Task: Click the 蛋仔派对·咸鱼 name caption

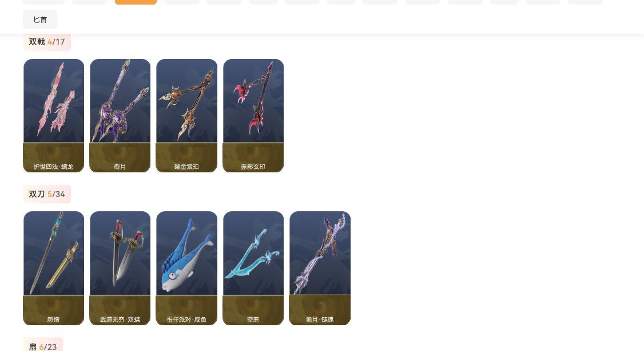Action: [x=186, y=320]
